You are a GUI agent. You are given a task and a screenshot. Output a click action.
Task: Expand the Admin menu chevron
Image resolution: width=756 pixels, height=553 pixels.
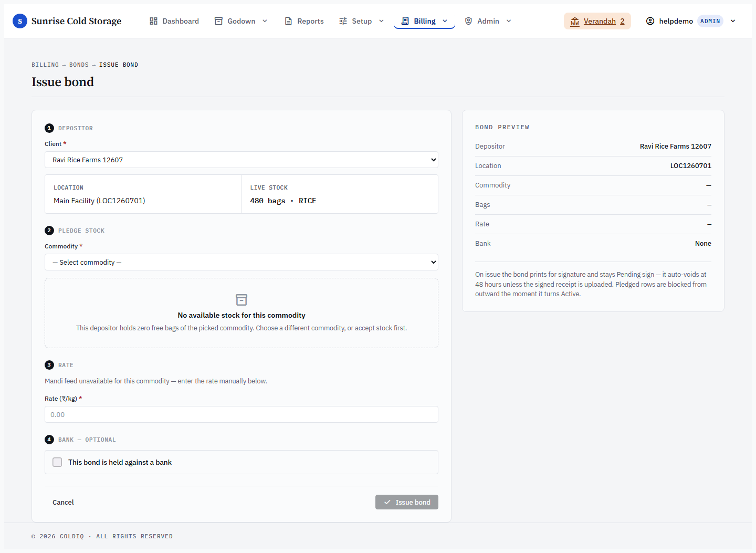(509, 21)
